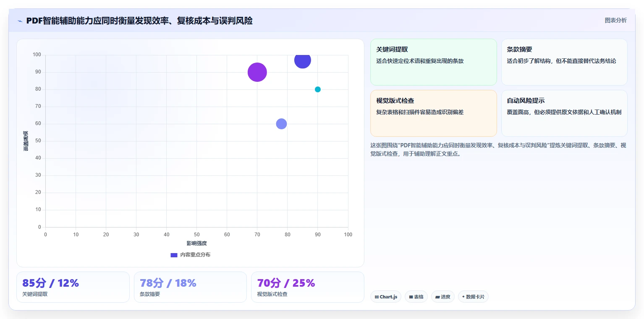Click the page title starting with PDF智能辅助能力
Image resolution: width=644 pixels, height=319 pixels.
tap(139, 21)
